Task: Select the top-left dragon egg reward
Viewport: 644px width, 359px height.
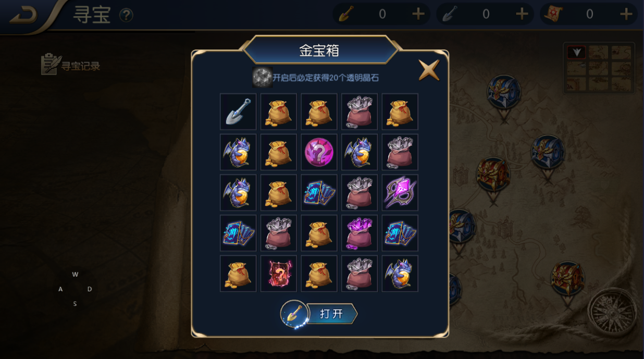Action: coord(238,152)
